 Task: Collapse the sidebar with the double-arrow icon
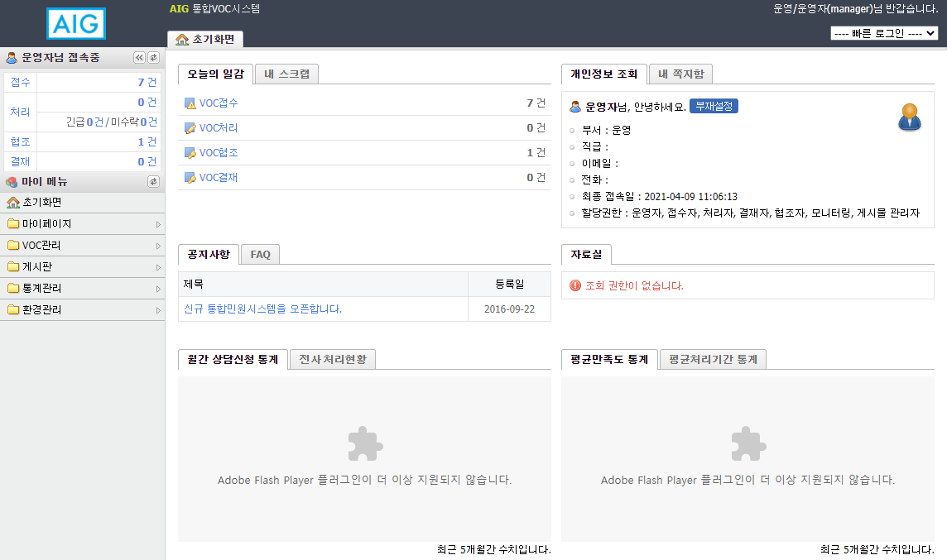coord(139,57)
